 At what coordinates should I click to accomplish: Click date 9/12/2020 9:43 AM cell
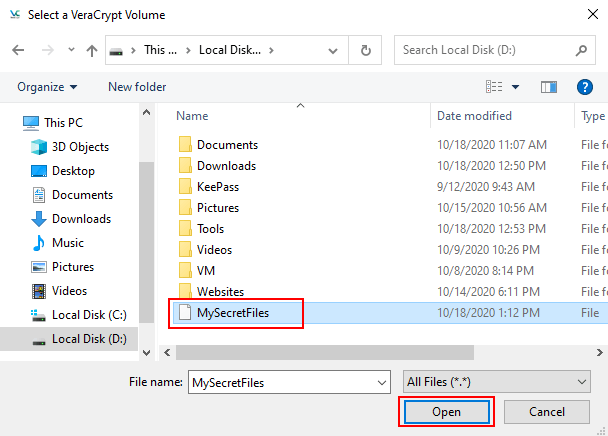(x=486, y=187)
